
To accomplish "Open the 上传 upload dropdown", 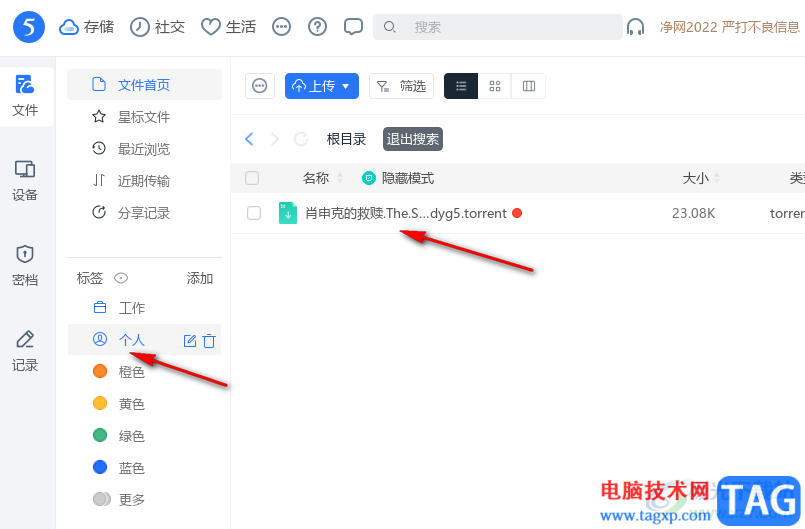I will point(322,86).
